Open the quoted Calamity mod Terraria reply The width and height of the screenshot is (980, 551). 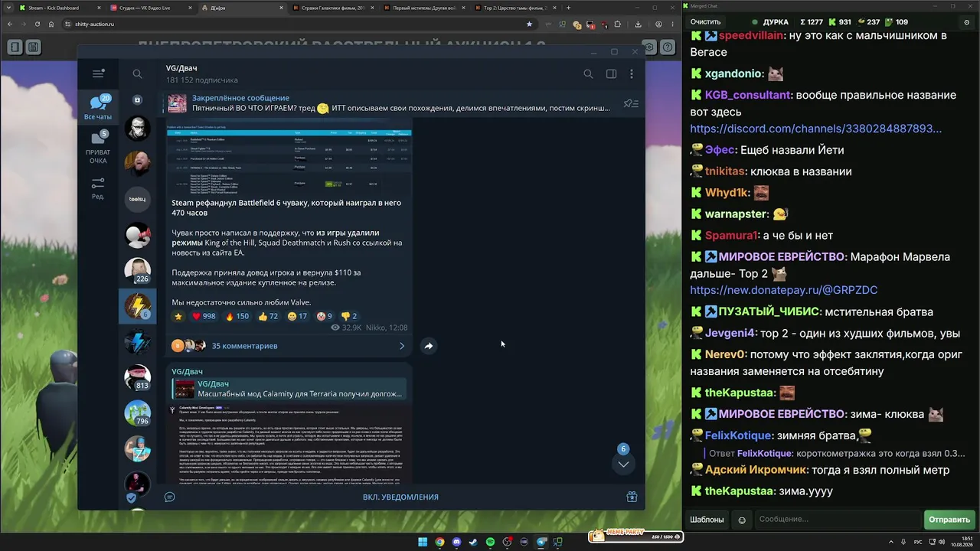click(x=288, y=389)
